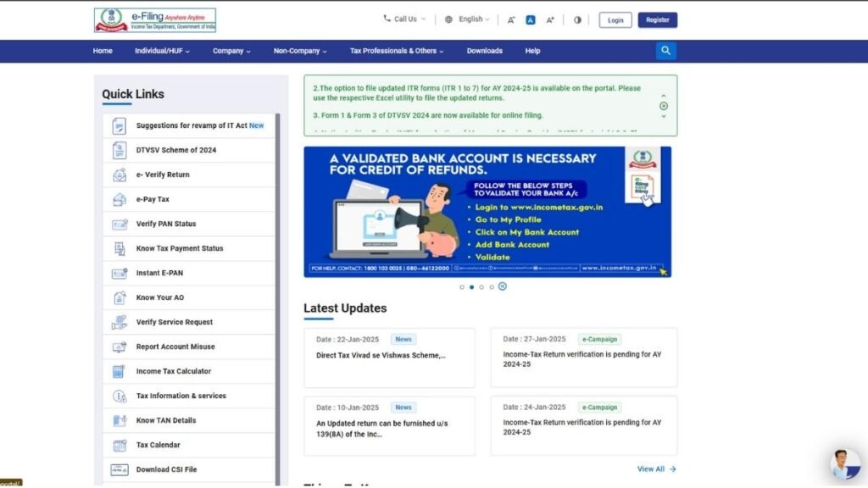Pause the banner carousel autoplay

coord(503,286)
